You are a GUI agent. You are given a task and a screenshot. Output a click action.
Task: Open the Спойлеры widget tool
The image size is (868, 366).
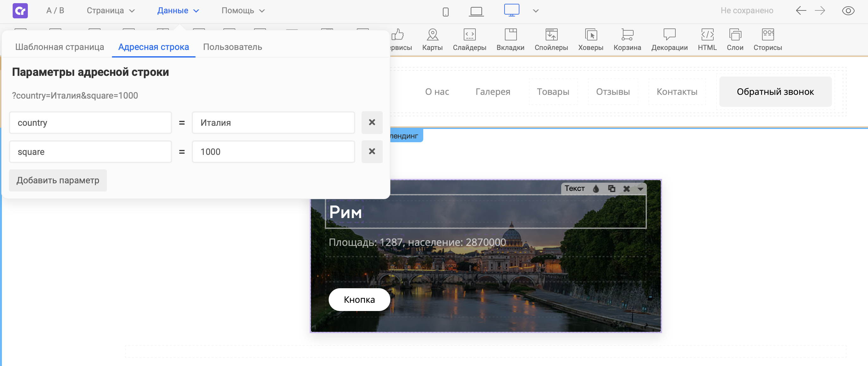pos(551,40)
